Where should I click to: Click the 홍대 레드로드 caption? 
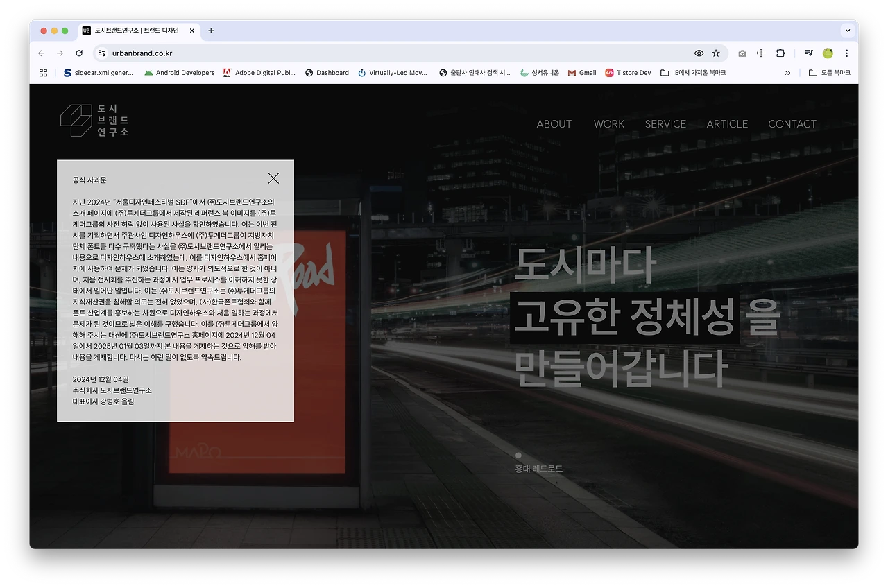[539, 469]
